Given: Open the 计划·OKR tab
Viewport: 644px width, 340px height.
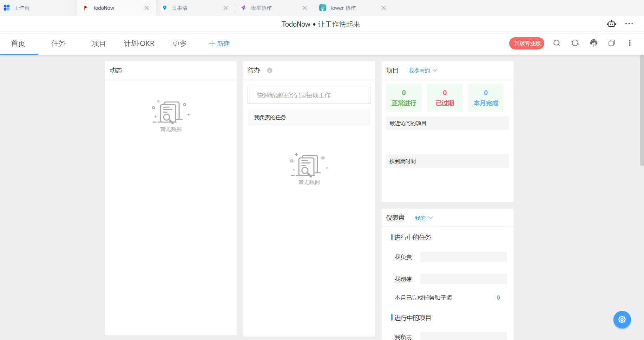Looking at the screenshot, I should point(139,44).
